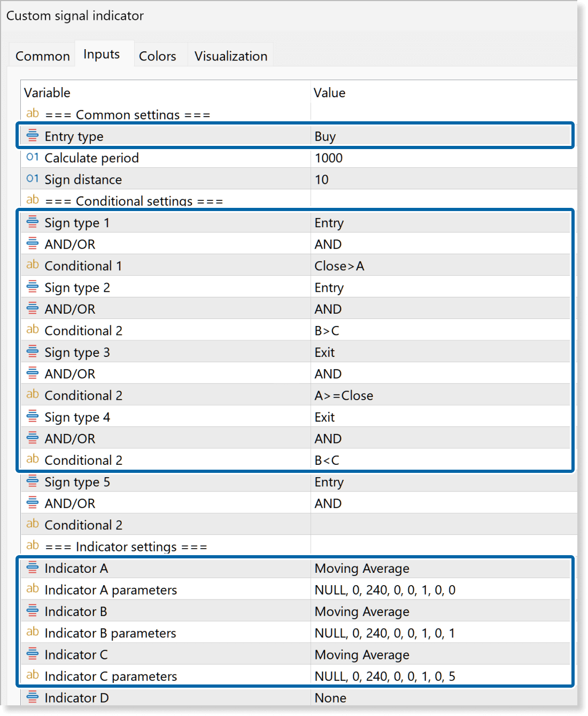Change Indicator D value from None
Viewport: 588px width, 716px height.
(440, 698)
